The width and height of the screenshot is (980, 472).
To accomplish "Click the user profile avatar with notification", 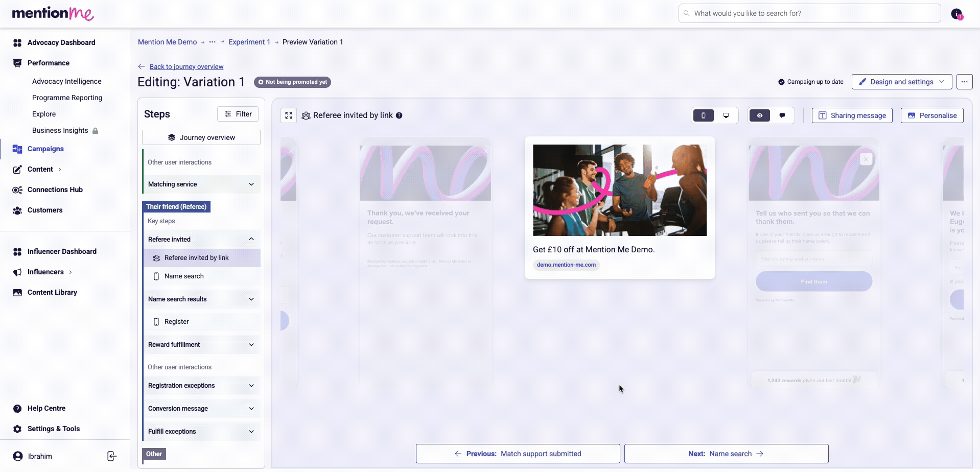I will tap(956, 14).
